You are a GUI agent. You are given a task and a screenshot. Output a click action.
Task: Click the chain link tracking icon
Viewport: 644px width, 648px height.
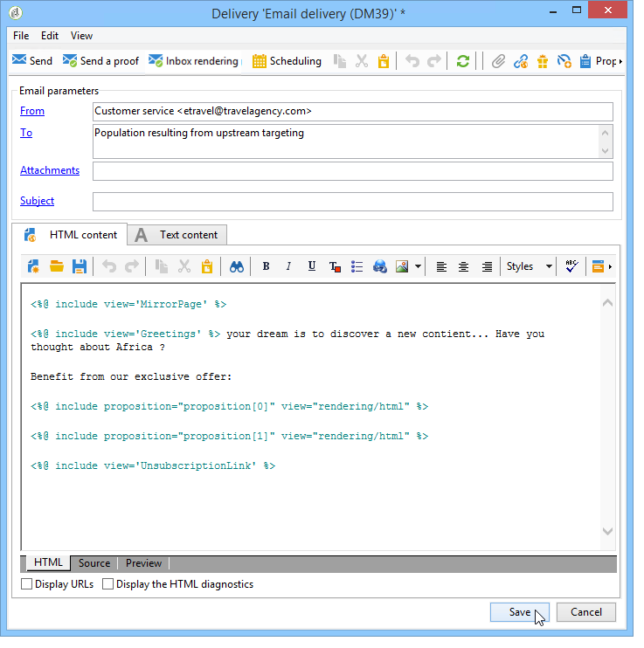(521, 61)
